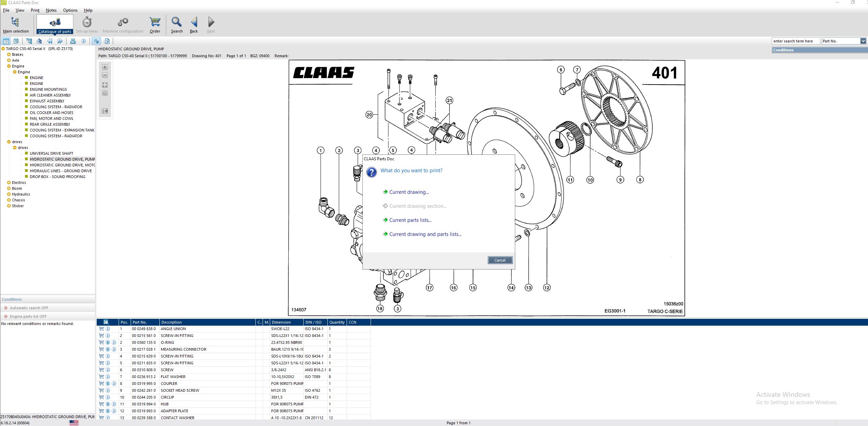Zoom into the drawing using the plus icon
Image resolution: width=868 pixels, height=426 pixels.
point(105,67)
